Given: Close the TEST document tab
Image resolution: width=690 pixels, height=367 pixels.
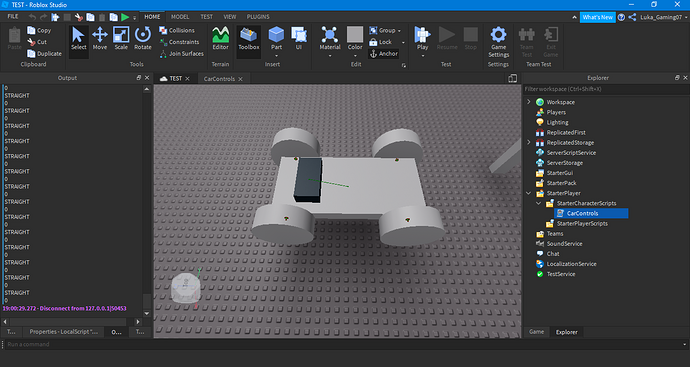Looking at the screenshot, I should point(187,79).
